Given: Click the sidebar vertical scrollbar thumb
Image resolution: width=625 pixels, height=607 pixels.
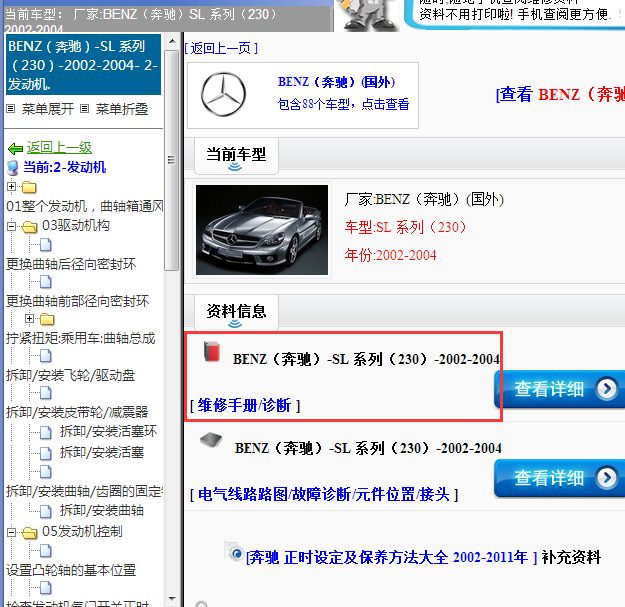Looking at the screenshot, I should tap(172, 160).
